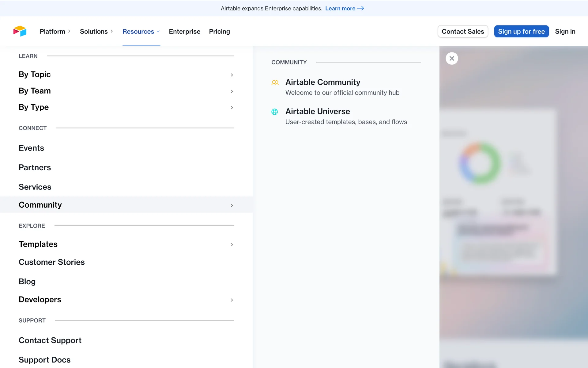The width and height of the screenshot is (588, 368).
Task: Open the Pricing page
Action: coord(219,31)
